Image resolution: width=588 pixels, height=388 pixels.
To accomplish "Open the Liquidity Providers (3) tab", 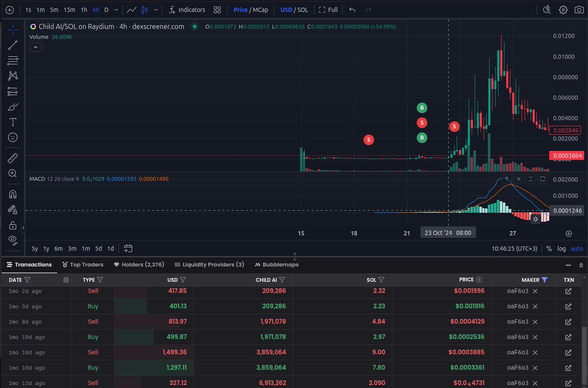I will pyautogui.click(x=209, y=264).
